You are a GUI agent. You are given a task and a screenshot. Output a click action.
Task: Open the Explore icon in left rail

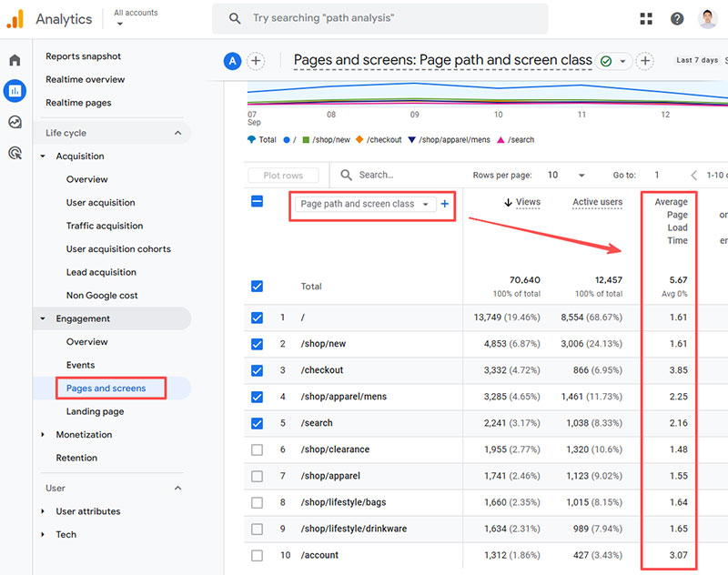[x=15, y=122]
